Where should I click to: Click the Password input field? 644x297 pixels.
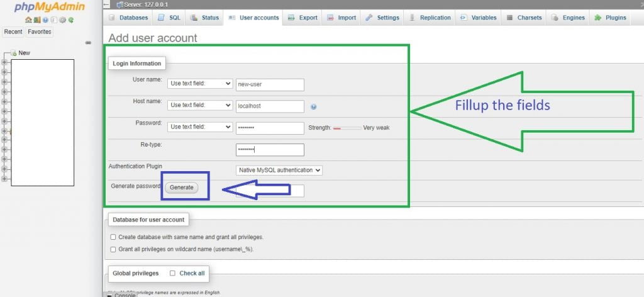click(270, 128)
